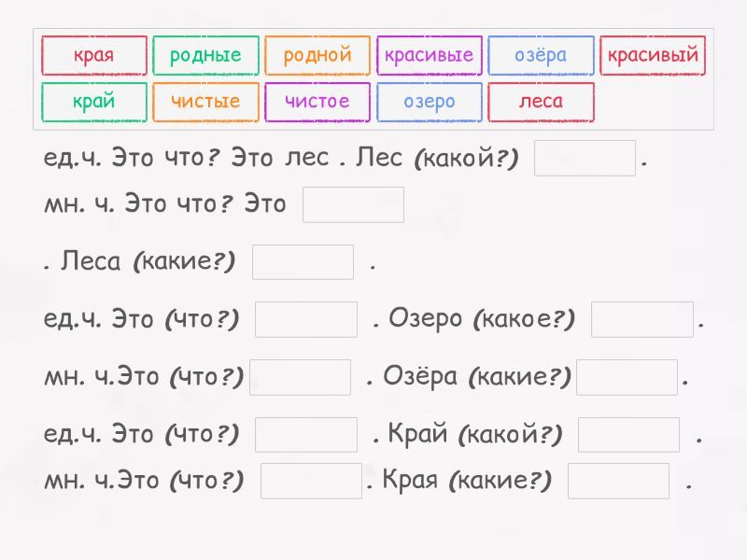
Task: Pick the green "край" word tile
Action: click(x=93, y=102)
